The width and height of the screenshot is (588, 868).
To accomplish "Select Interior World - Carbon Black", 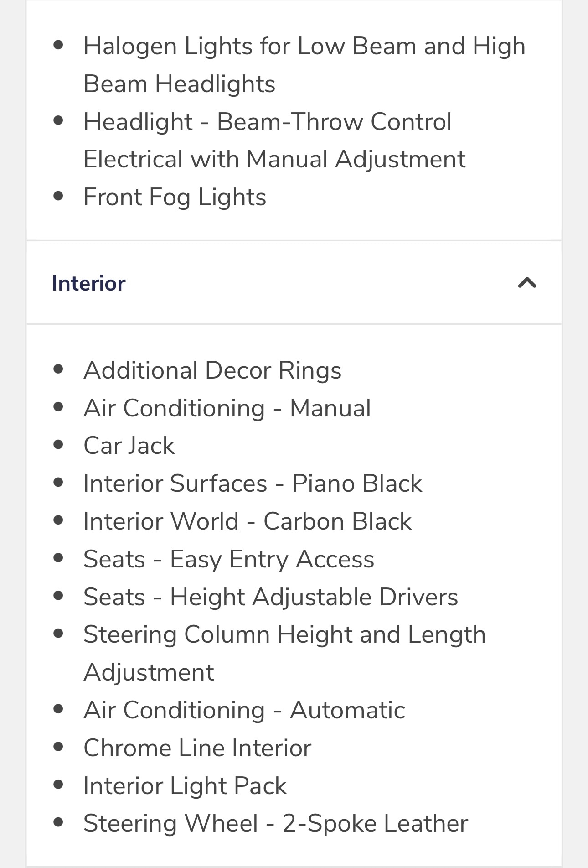I will (x=248, y=521).
